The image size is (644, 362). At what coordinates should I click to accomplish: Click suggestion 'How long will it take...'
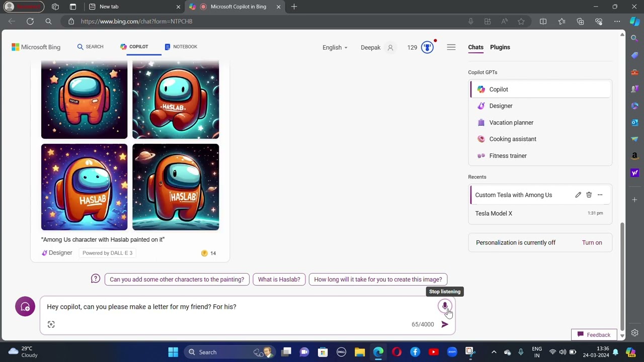pos(378,280)
